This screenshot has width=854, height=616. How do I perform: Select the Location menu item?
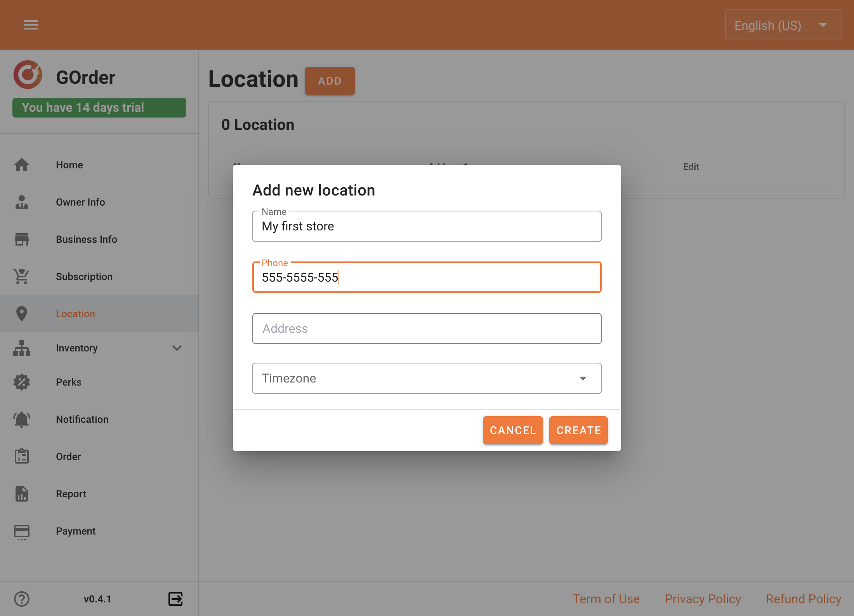coord(99,314)
